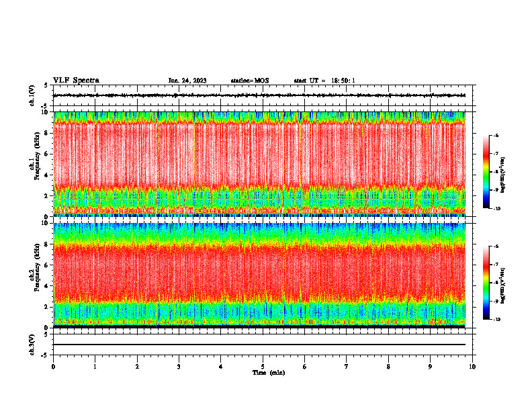The height and width of the screenshot is (411, 532).
Task: Click time axis tick label "10"
Action: 472,367
